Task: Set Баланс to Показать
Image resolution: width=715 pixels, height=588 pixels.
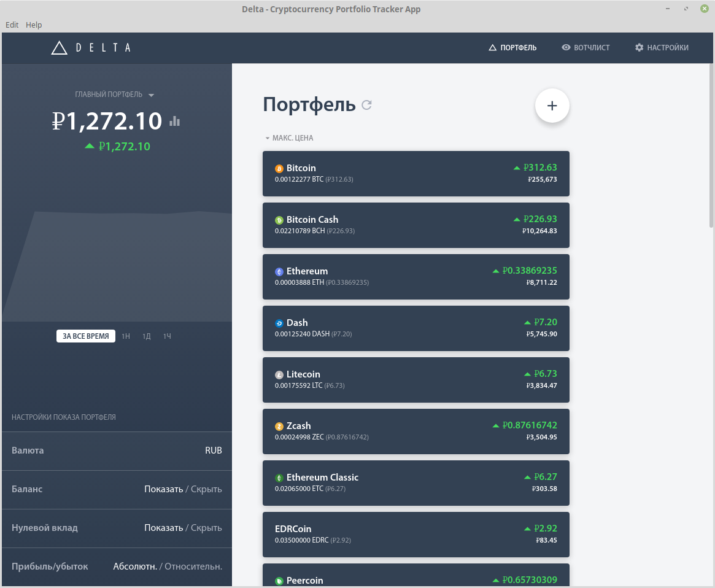Action: pyautogui.click(x=163, y=489)
